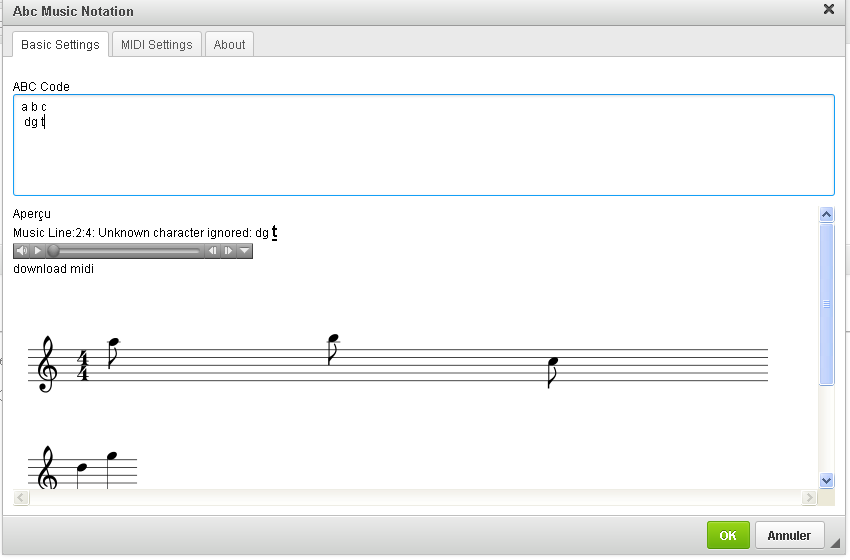This screenshot has width=850, height=560.
Task: Close the Abc Music Notation dialog
Action: pyautogui.click(x=828, y=10)
